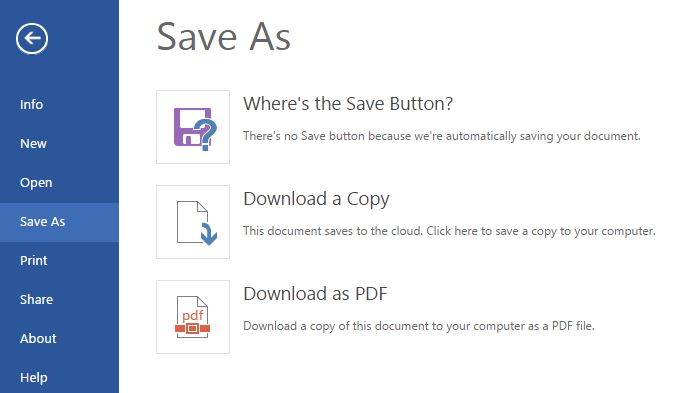
Task: Click the Download as PDF heading
Action: pos(315,294)
